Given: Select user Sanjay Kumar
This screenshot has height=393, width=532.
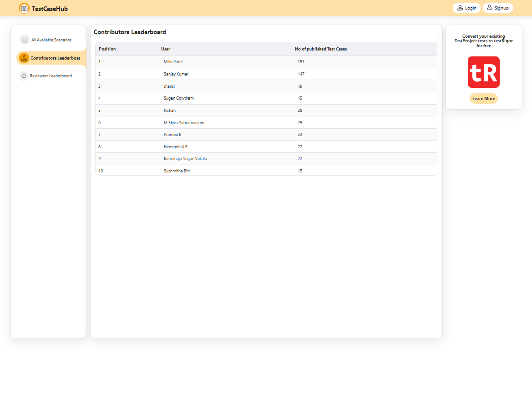Looking at the screenshot, I should (x=176, y=74).
